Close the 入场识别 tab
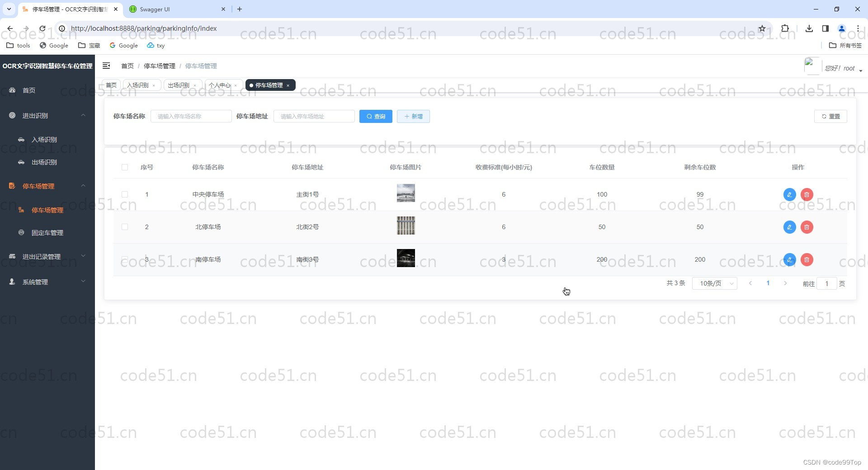This screenshot has width=868, height=470. pyautogui.click(x=154, y=85)
